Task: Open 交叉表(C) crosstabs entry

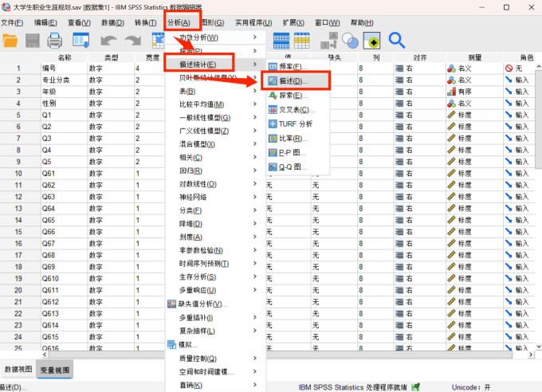Action: point(297,110)
